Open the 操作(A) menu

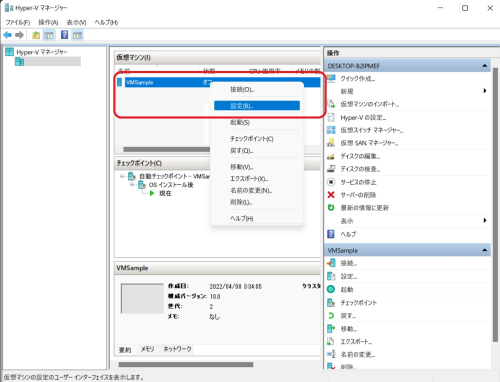click(48, 22)
